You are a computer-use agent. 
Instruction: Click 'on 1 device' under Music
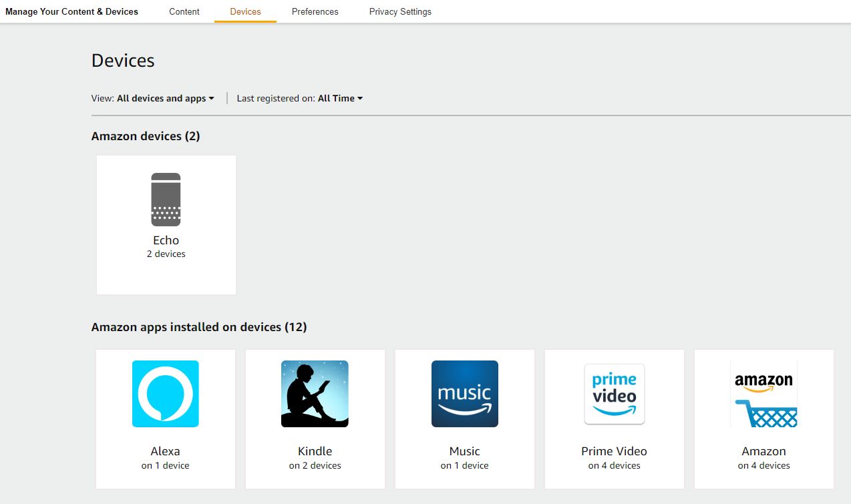click(x=464, y=465)
